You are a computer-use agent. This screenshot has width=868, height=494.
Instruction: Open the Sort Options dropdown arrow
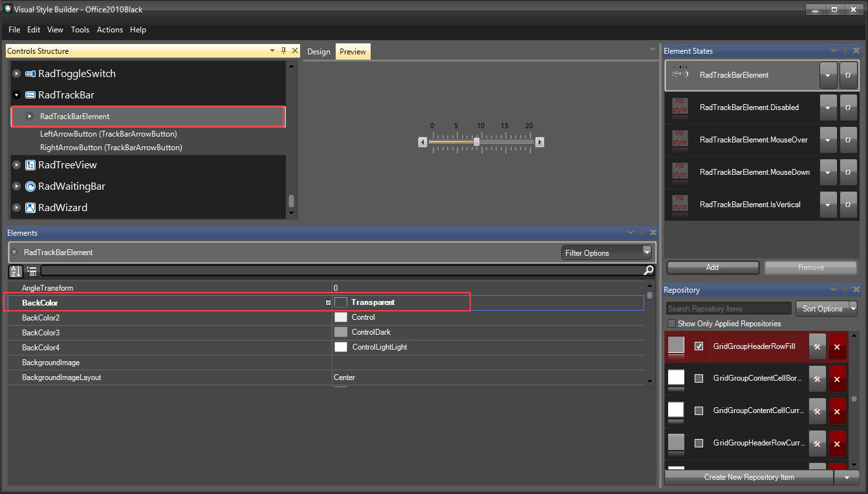click(853, 308)
